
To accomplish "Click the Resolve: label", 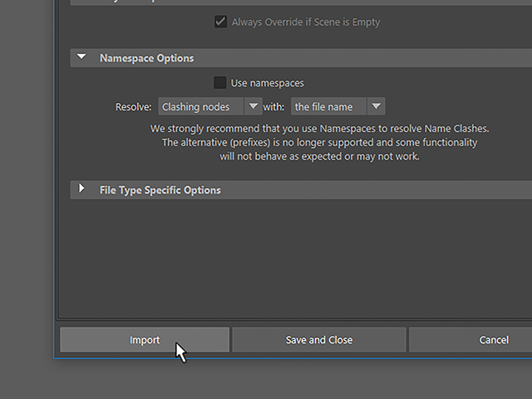I will (x=133, y=107).
